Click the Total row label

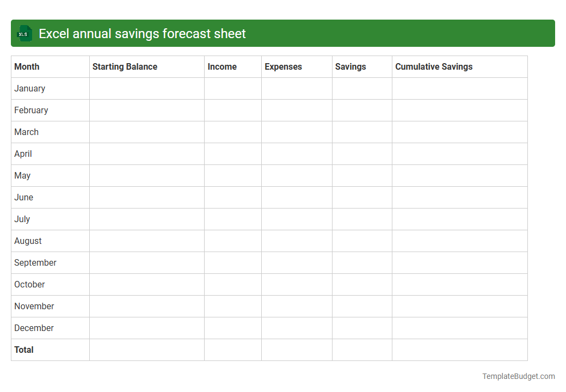tap(24, 350)
